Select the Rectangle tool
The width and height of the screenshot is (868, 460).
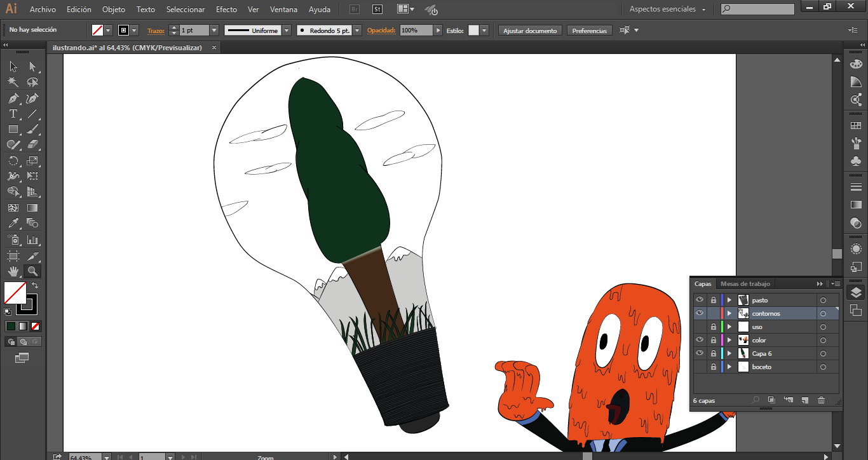coord(13,130)
